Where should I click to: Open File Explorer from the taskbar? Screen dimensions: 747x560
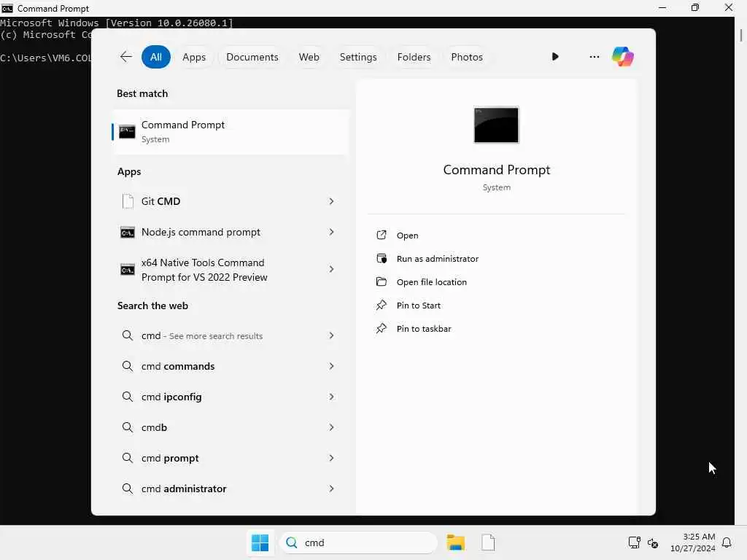[456, 542]
